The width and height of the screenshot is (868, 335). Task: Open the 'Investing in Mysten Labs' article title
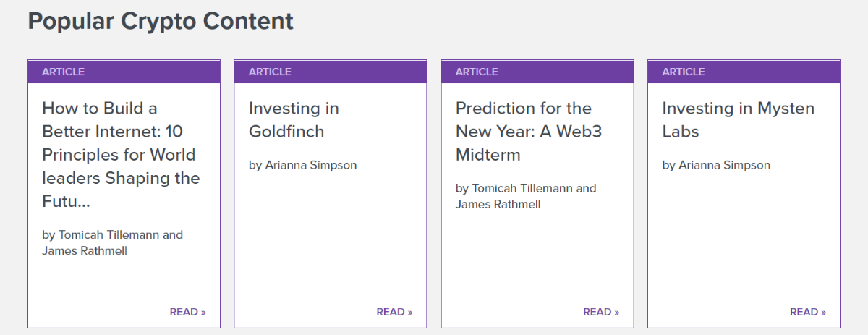[738, 119]
